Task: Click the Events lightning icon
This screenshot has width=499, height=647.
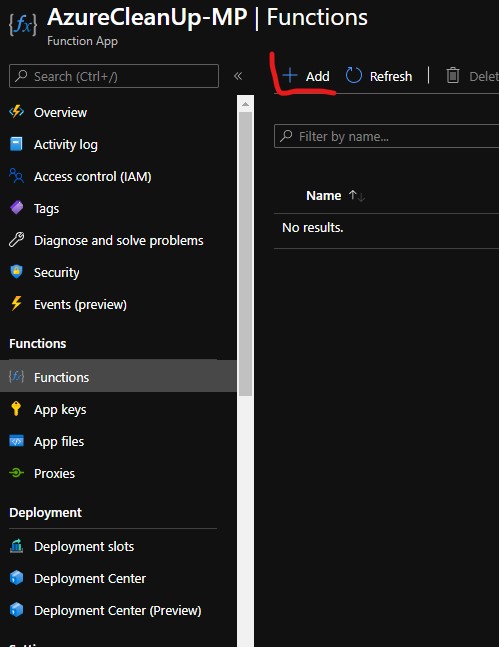Action: 17,303
